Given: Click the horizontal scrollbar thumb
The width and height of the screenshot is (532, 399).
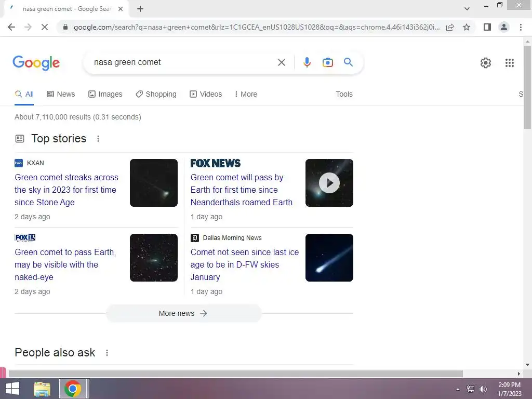Looking at the screenshot, I should coord(236,374).
